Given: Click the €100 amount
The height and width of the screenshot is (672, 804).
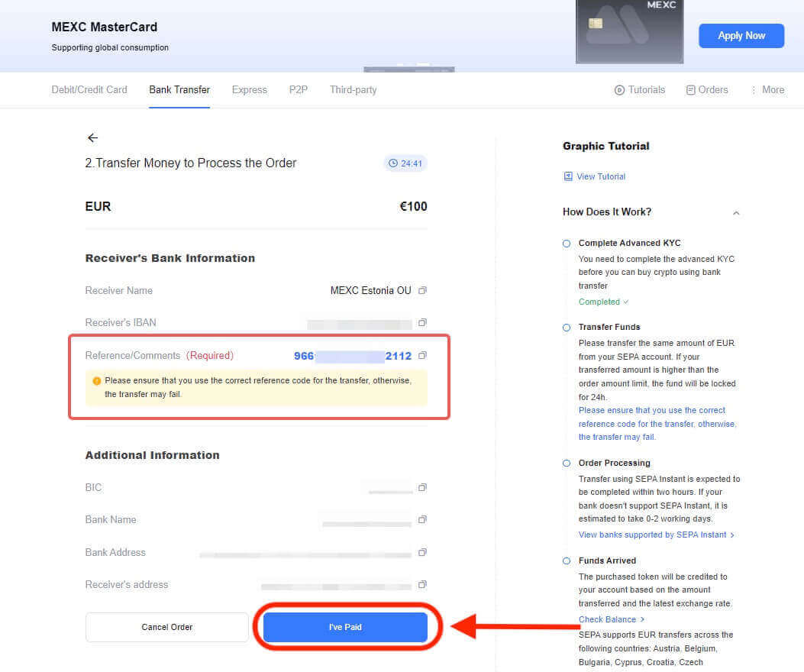Looking at the screenshot, I should [413, 206].
